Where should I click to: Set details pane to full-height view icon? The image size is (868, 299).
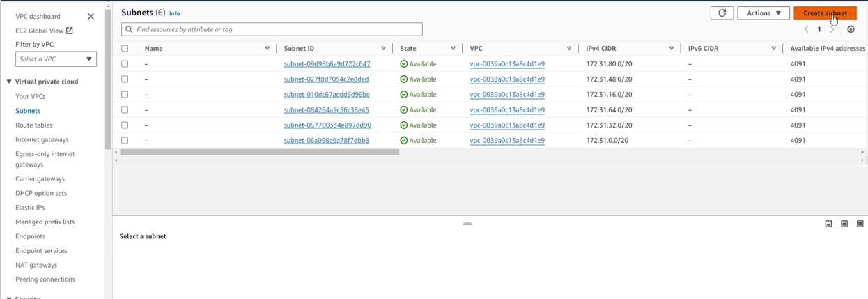pos(860,224)
